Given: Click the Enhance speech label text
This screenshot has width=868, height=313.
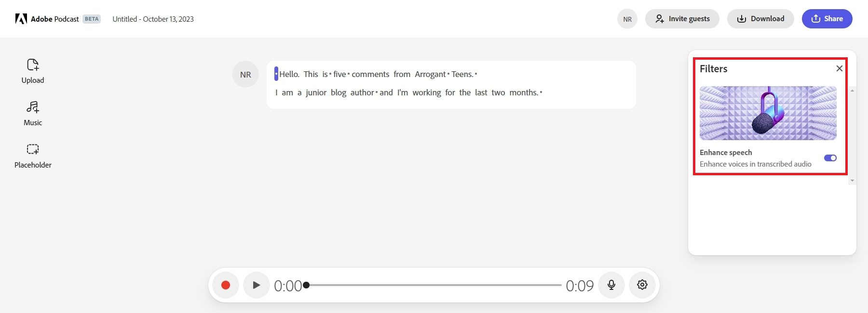Looking at the screenshot, I should (726, 152).
